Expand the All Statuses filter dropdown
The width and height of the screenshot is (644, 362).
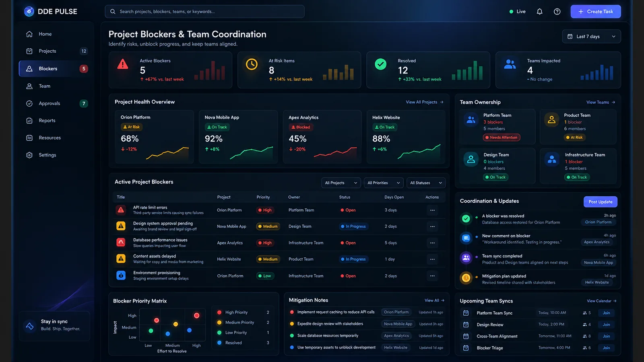426,183
